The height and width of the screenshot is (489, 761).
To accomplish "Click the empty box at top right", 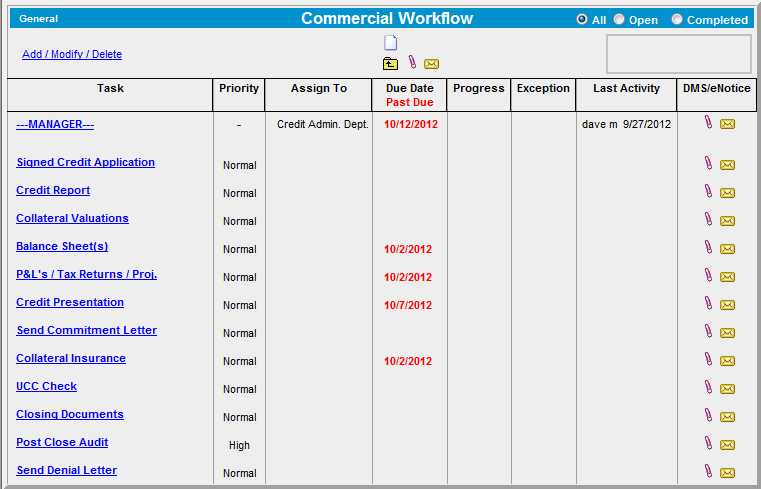I will point(678,54).
